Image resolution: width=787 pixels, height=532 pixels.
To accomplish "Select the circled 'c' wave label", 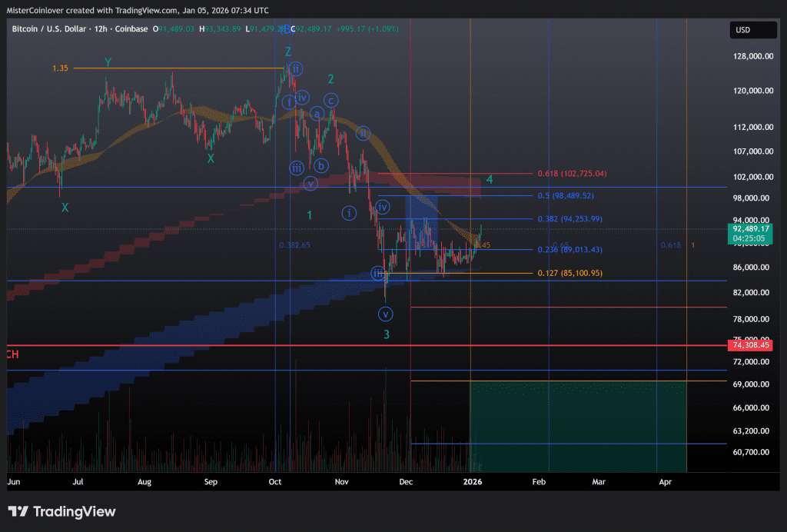I will (x=330, y=100).
